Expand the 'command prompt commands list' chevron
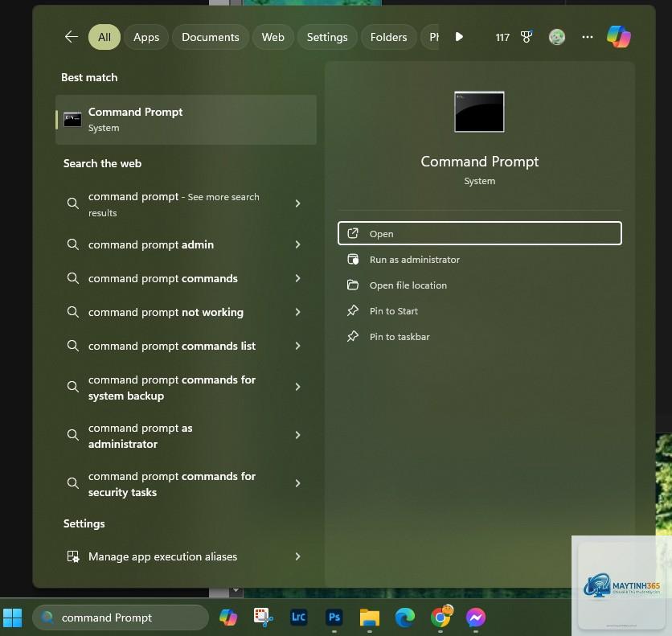 pyautogui.click(x=298, y=346)
